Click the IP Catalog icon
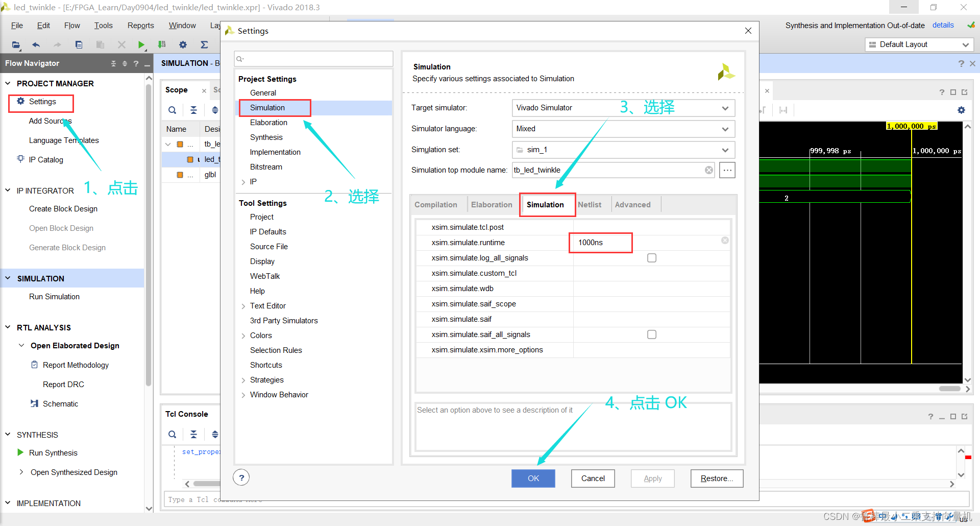 click(x=20, y=159)
